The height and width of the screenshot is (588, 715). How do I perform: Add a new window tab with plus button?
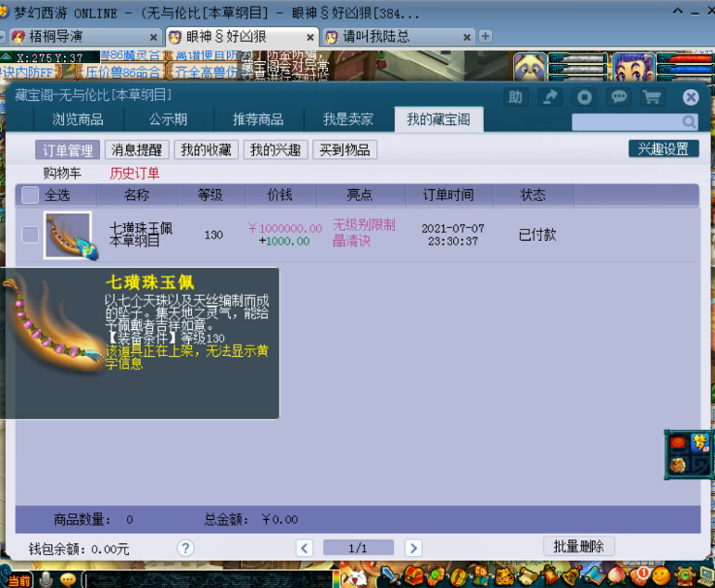click(486, 36)
